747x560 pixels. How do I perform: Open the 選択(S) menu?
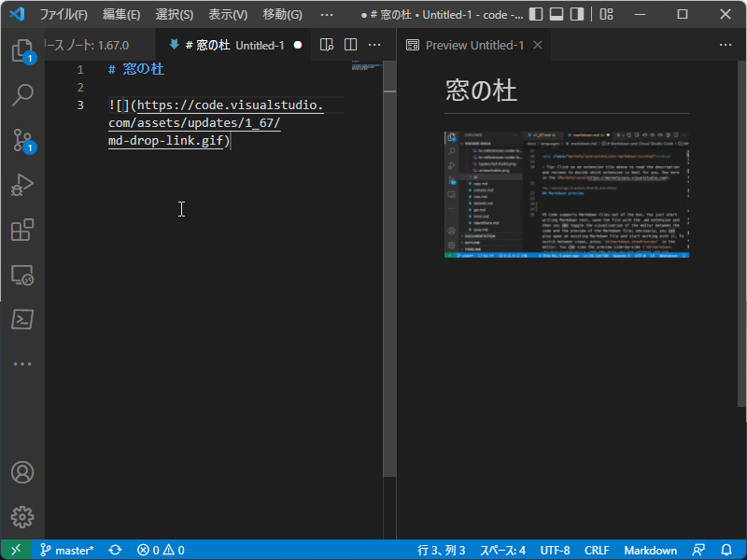175,15
